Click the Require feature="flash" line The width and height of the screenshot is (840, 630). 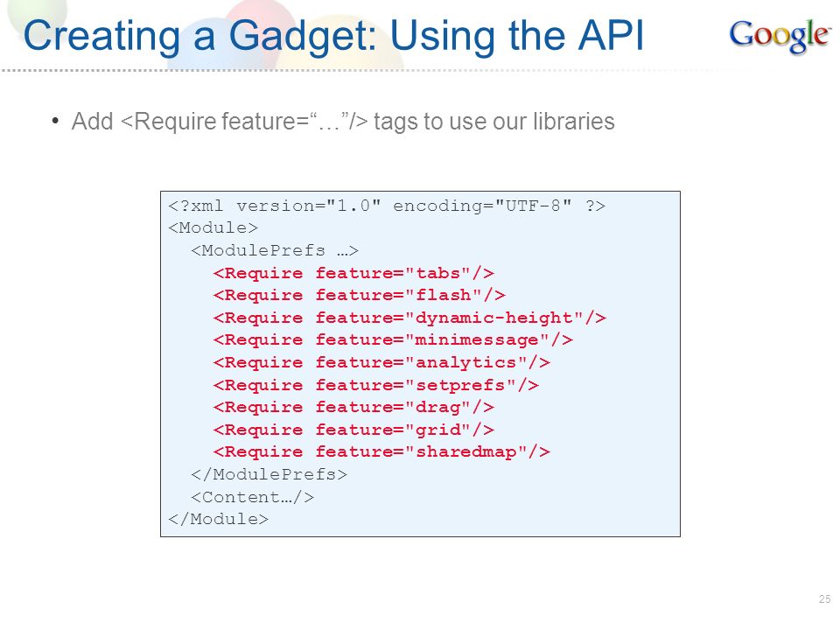pyautogui.click(x=359, y=295)
